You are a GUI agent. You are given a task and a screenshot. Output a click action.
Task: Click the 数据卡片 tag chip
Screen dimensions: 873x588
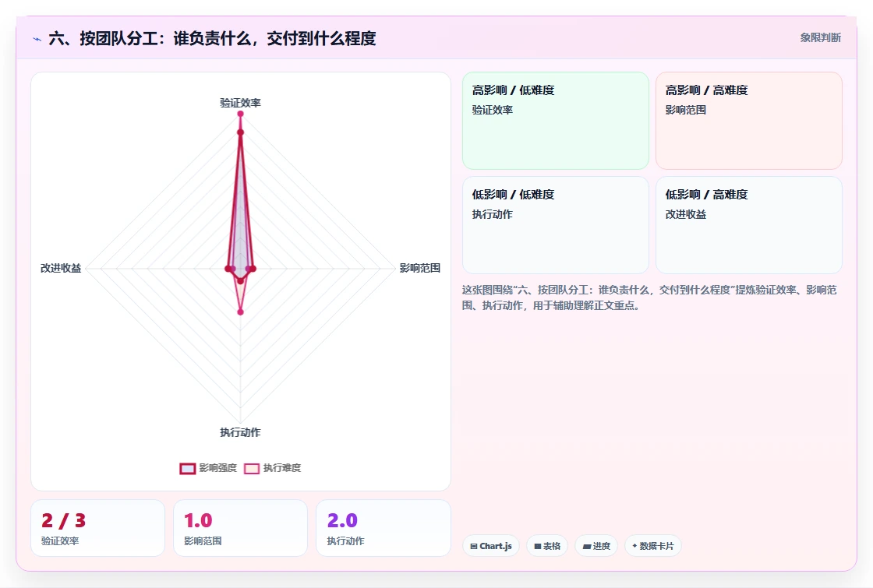point(653,546)
